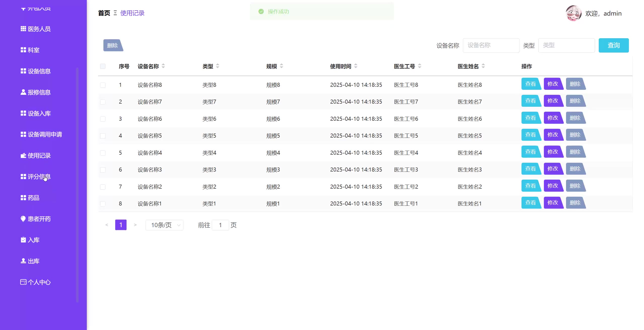Go to 首页 breadcrumb
Image resolution: width=644 pixels, height=330 pixels.
104,13
